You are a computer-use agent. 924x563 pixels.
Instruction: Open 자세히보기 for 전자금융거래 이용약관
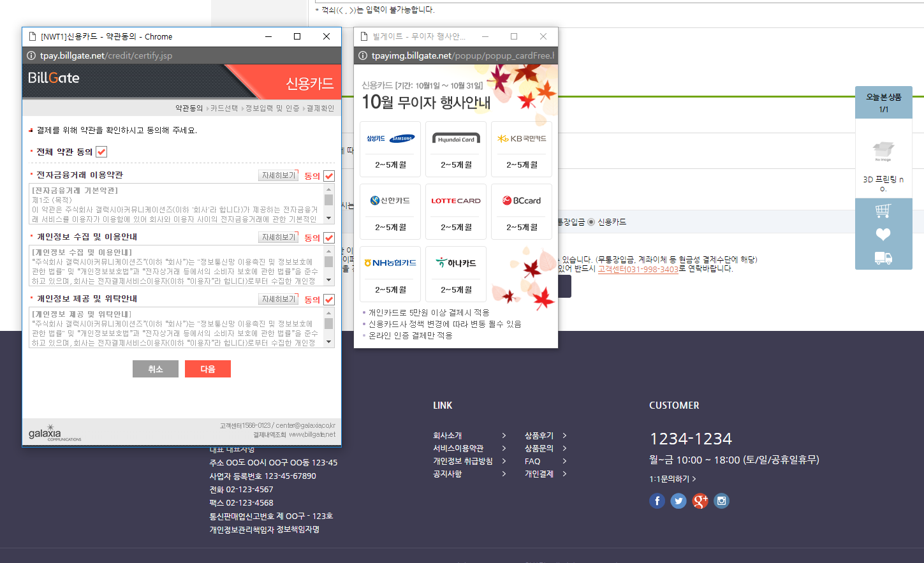coord(279,175)
